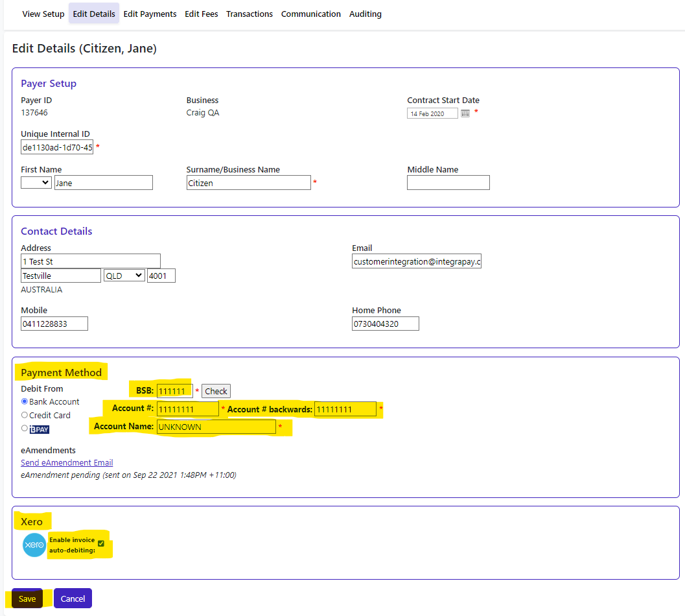Click the BSB Check button
Screen dimensions: 685x616
point(216,391)
